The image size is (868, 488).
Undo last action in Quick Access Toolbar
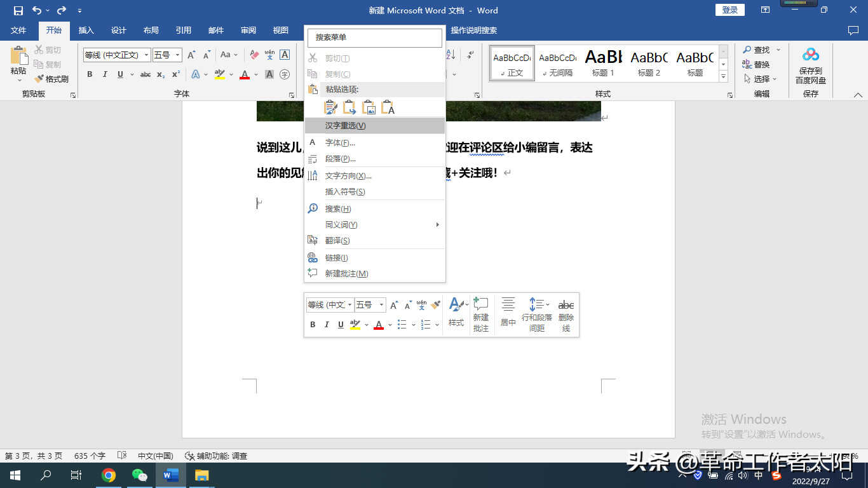pos(37,10)
